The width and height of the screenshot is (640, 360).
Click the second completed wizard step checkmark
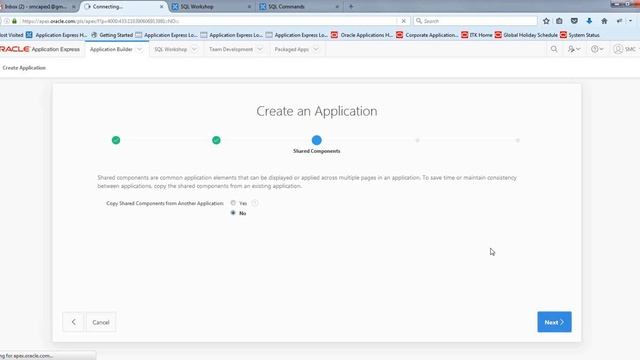pos(216,140)
